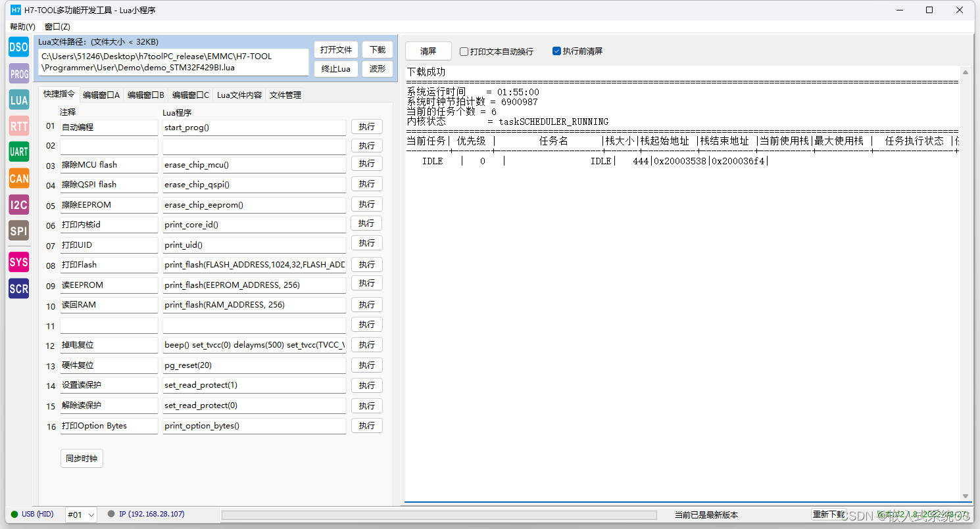Open the #01 device dropdown
Screen dimensions: 980x529
coord(81,515)
